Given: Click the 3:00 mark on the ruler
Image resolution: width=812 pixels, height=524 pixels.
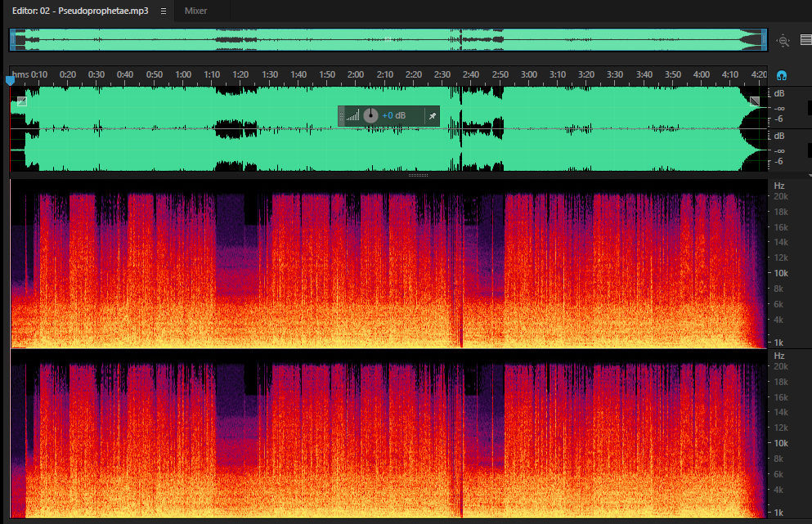Looking at the screenshot, I should pyautogui.click(x=529, y=74).
